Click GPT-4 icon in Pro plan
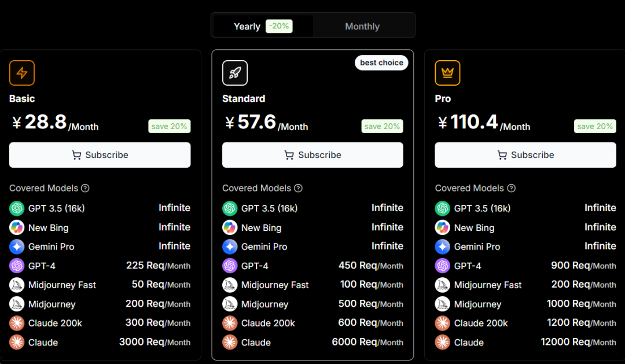 [x=443, y=266]
